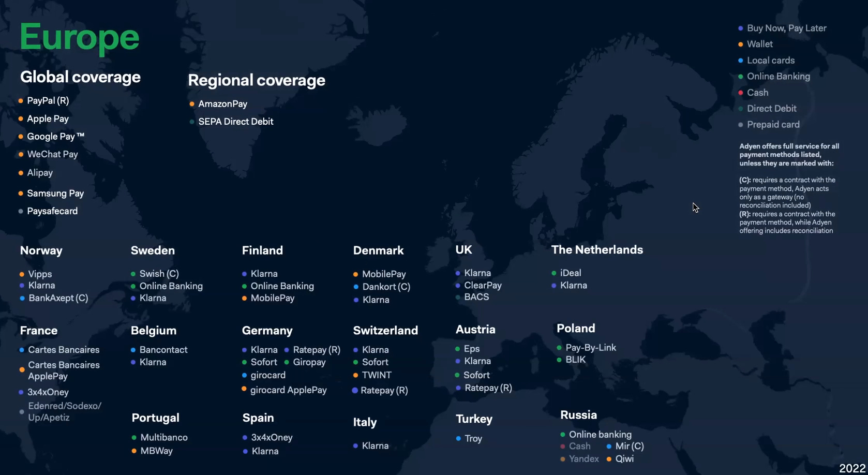Select Edenred/Sodexo/Up/Apetiz entry

(x=64, y=412)
